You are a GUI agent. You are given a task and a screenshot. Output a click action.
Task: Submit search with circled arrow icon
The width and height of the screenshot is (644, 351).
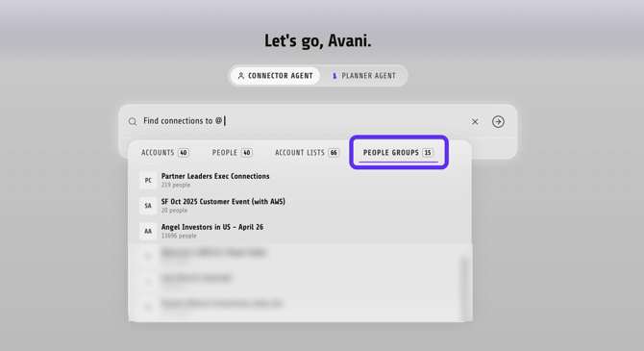[x=498, y=122]
